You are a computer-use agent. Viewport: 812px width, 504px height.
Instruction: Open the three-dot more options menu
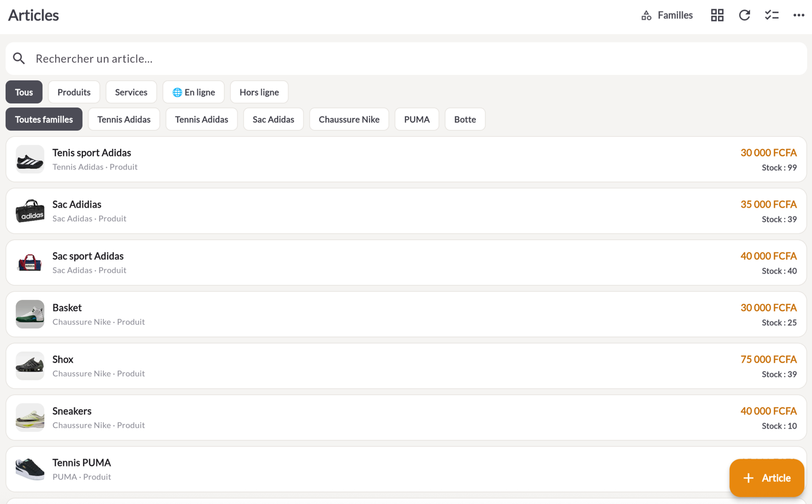tap(799, 15)
